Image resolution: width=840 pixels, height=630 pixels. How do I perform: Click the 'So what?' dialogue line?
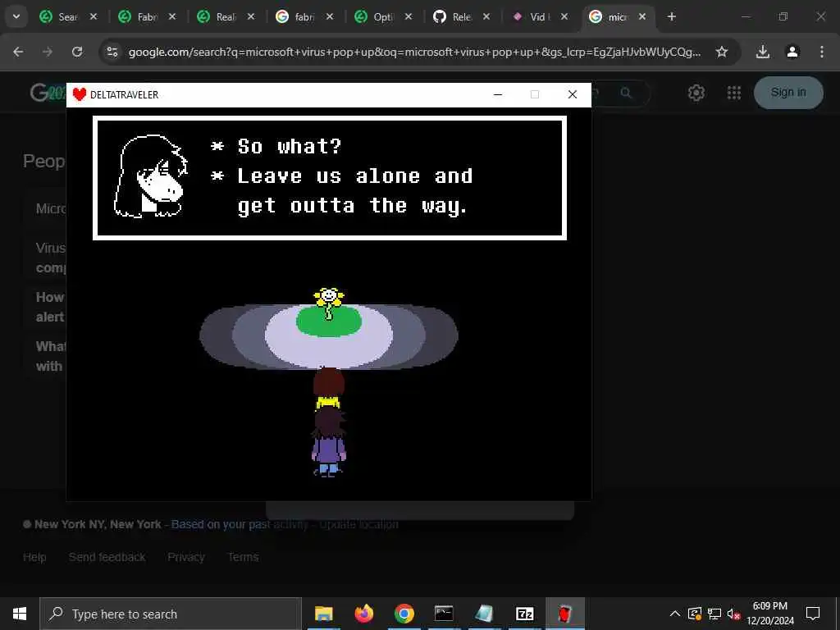pos(290,146)
